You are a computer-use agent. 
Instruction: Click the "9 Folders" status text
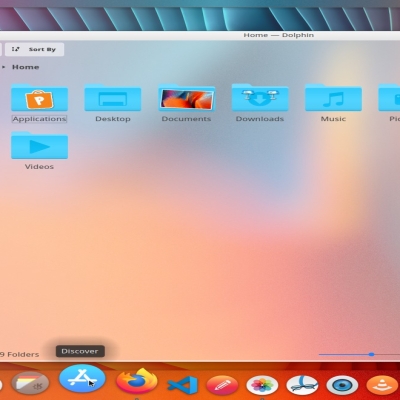coord(20,354)
